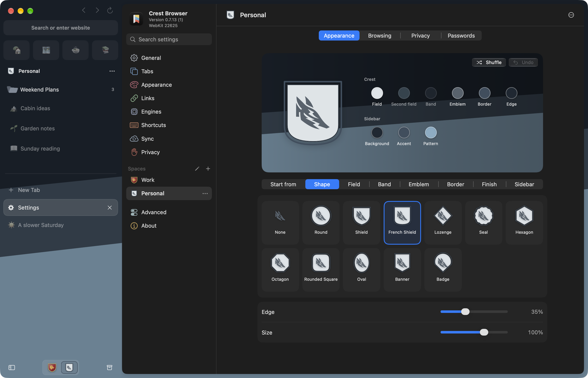Expand the Weekend Plans folder
Viewport: 588px width, 378px height.
[x=61, y=90]
